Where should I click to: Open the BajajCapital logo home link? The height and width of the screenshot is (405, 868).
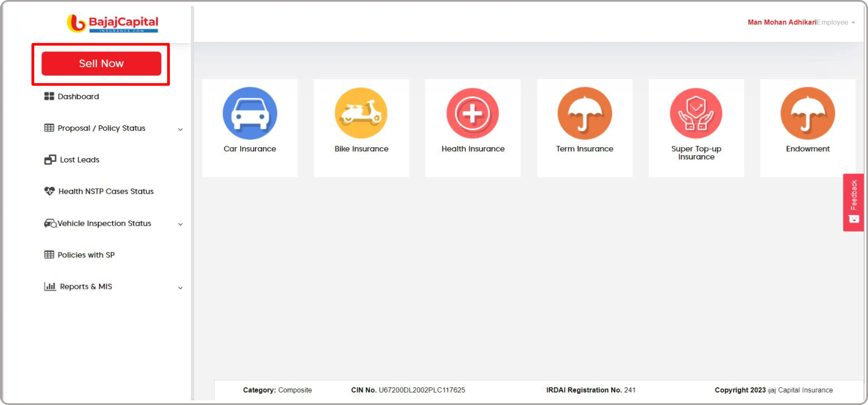(x=112, y=23)
